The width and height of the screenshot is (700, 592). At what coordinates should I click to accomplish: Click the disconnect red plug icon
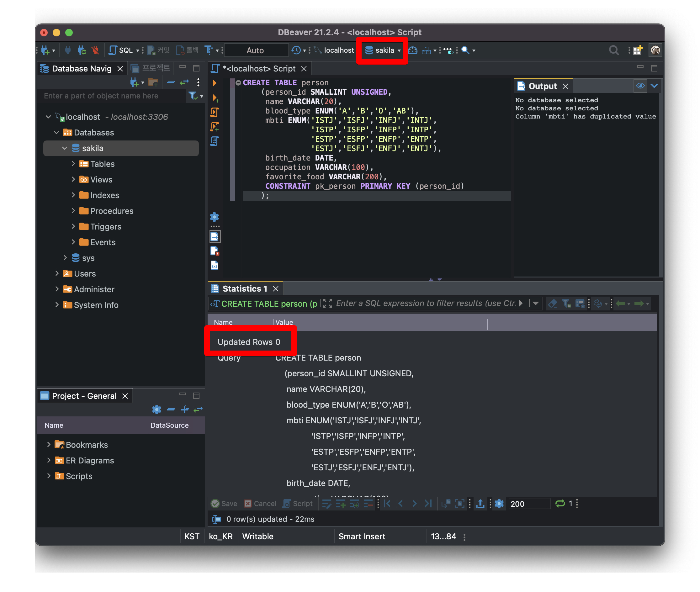tap(95, 50)
